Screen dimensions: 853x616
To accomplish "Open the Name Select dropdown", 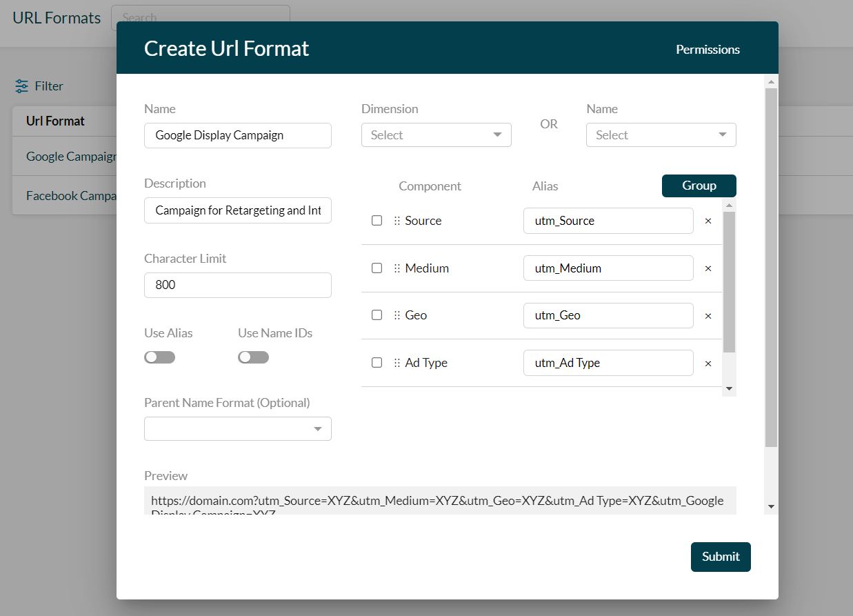I will (661, 135).
